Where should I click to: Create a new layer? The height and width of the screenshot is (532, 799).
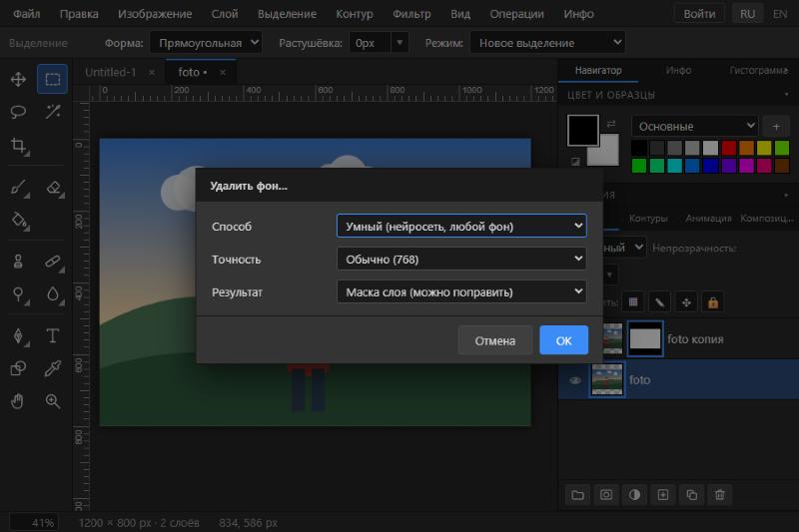[x=663, y=495]
